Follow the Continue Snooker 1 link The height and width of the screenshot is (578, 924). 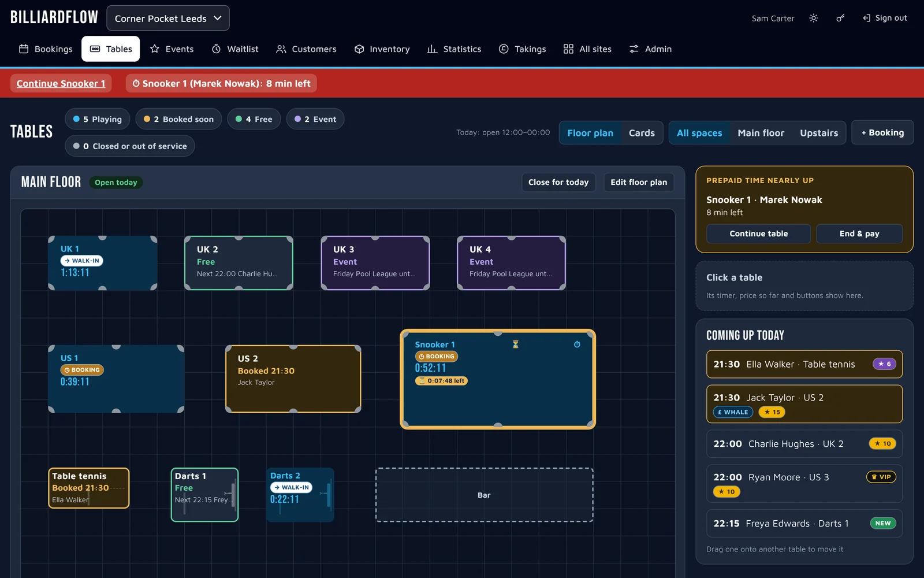click(x=61, y=83)
